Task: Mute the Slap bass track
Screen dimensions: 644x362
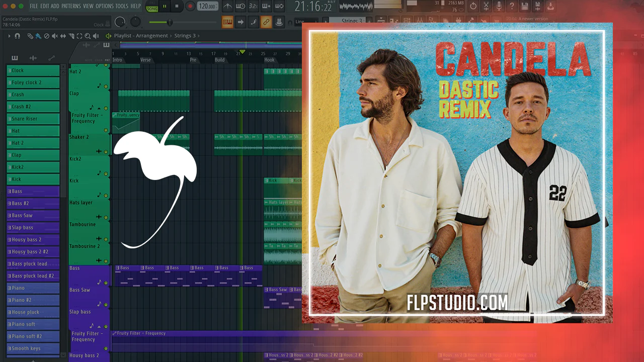Action: pyautogui.click(x=106, y=326)
